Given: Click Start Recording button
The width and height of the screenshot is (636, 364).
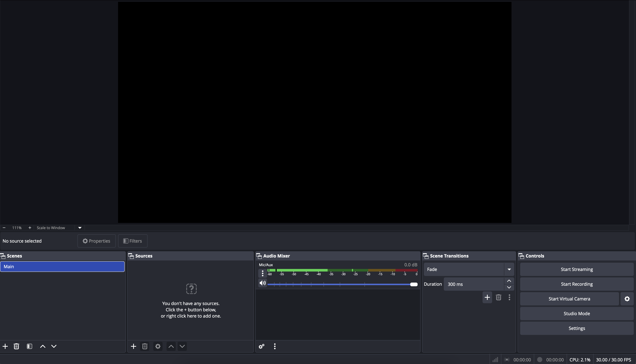Looking at the screenshot, I should pyautogui.click(x=576, y=284).
